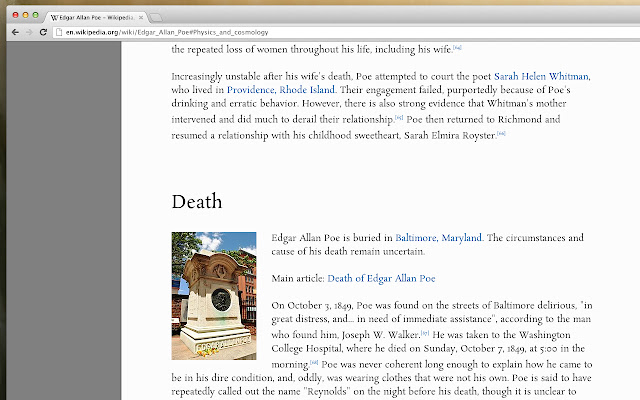
Task: Click the green zoom window button
Action: click(x=36, y=15)
